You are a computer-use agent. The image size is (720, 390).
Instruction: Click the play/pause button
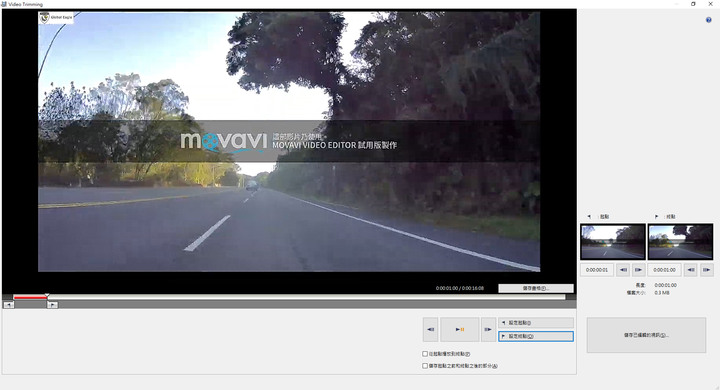pyautogui.click(x=460, y=329)
